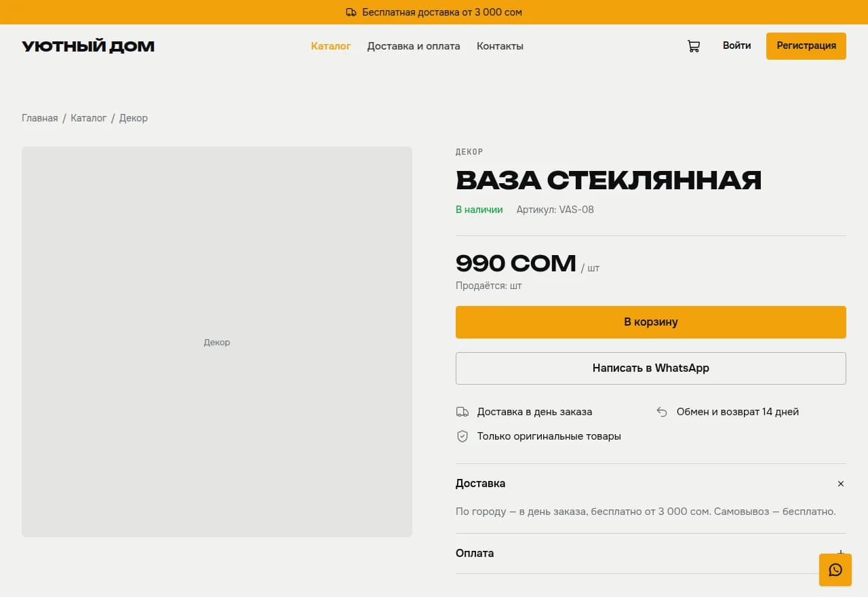This screenshot has width=868, height=597.
Task: Expand the 'Оплата' accordion section
Action: [x=651, y=554]
